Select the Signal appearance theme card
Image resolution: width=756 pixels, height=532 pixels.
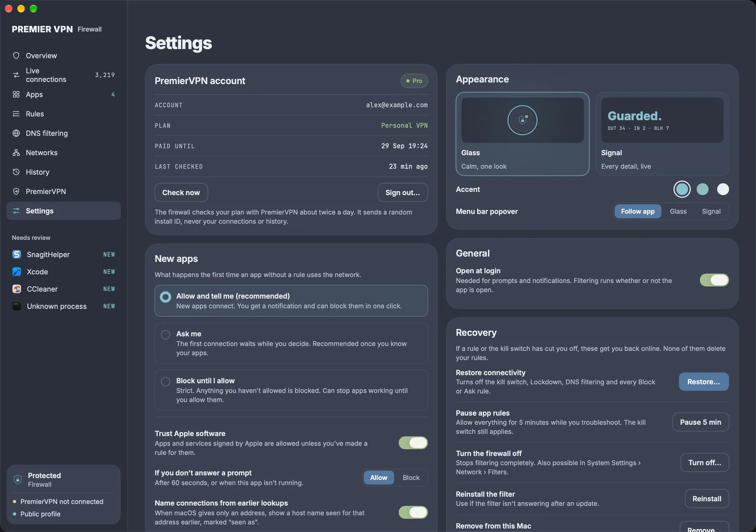[662, 134]
